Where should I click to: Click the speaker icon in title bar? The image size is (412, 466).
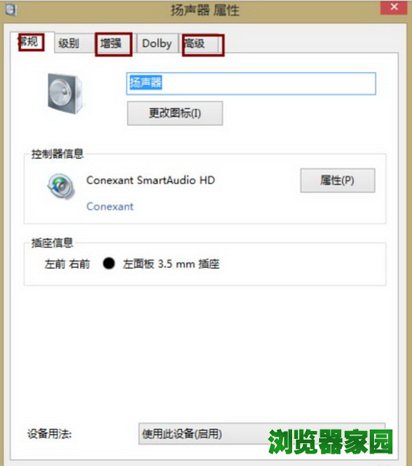coord(10,9)
